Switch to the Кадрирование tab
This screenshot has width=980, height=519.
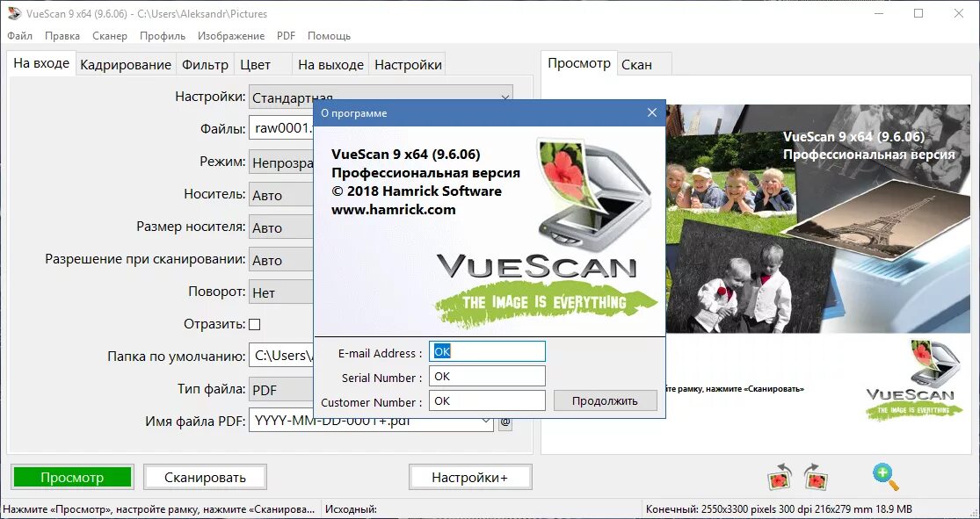[126, 65]
